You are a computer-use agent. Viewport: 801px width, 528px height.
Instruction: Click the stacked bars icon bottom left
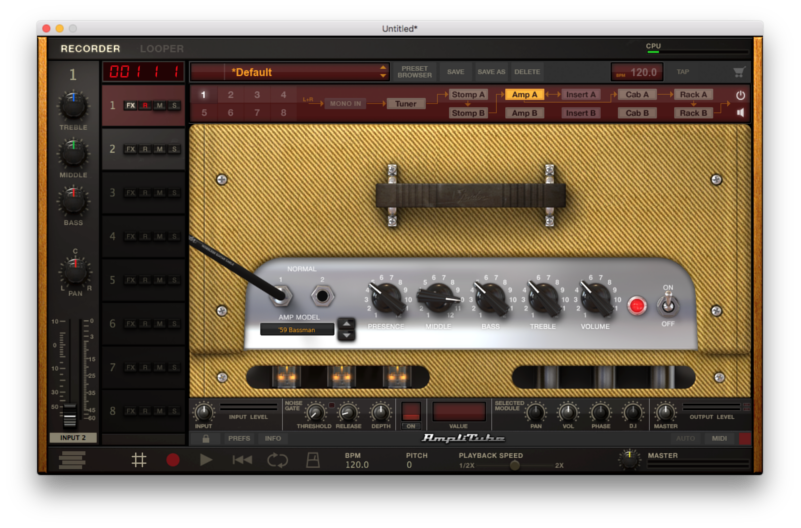tap(72, 460)
